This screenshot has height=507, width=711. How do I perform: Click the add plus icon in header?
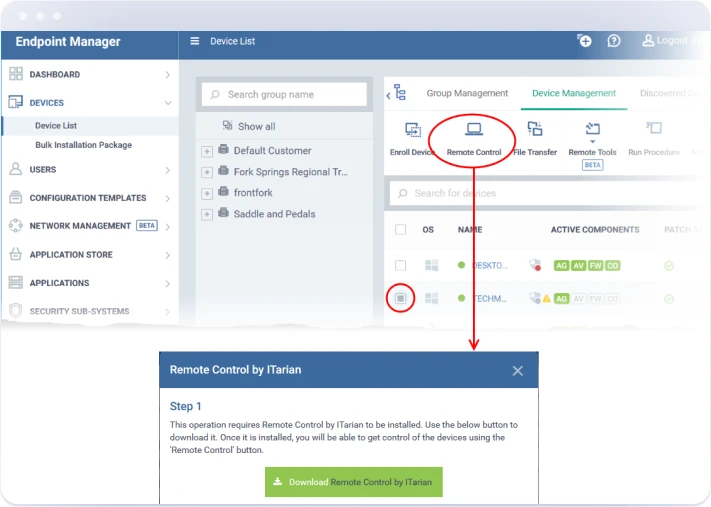(x=584, y=41)
